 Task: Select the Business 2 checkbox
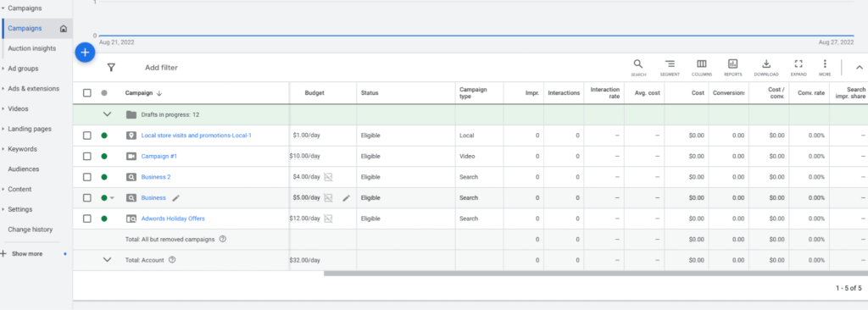pos(87,177)
